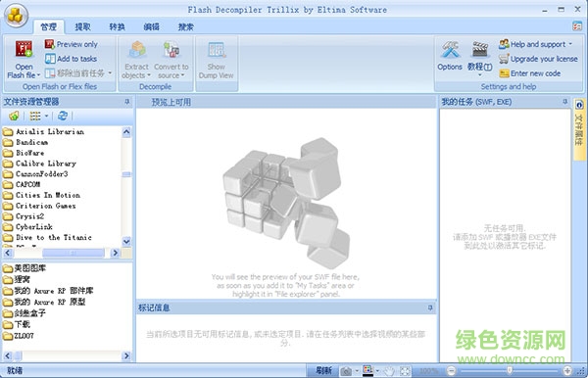Click right arrow of folder tree horizontal scrollbar
This screenshot has height=378, width=588.
(x=115, y=253)
